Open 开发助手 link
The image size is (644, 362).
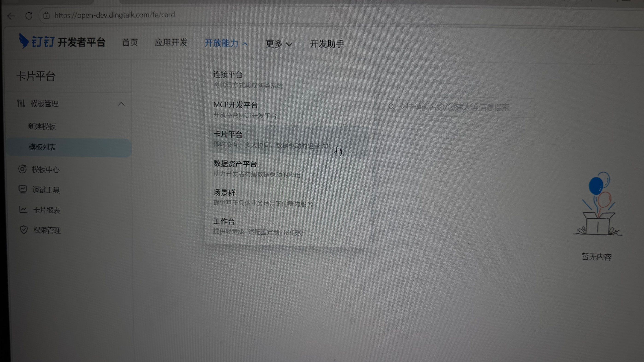327,44
